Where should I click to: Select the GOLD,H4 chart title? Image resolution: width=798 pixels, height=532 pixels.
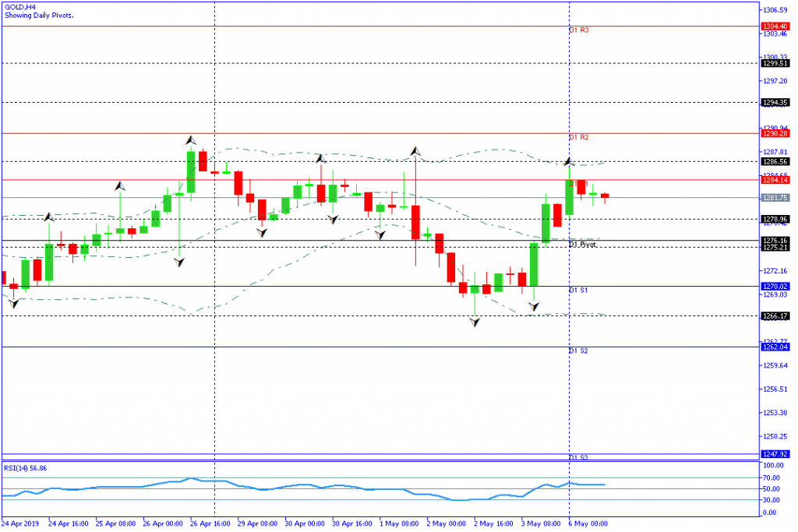(20, 6)
